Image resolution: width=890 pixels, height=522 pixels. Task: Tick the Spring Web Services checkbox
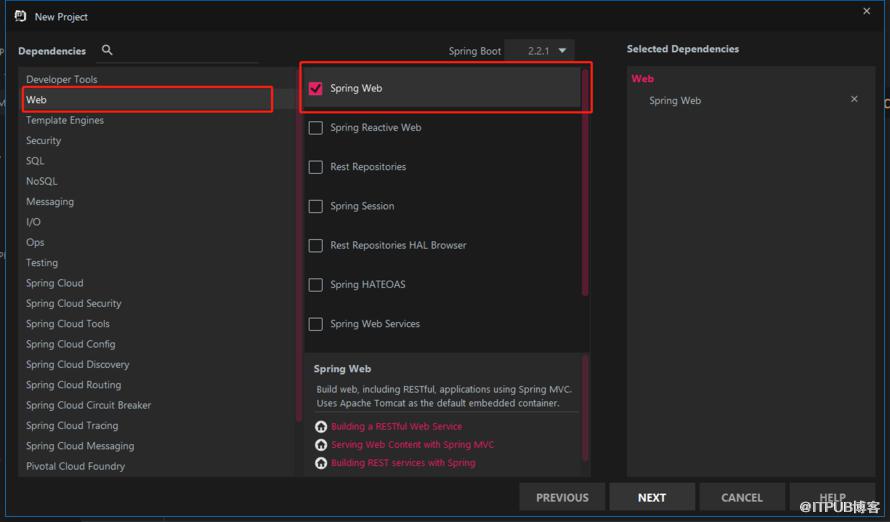pos(316,324)
